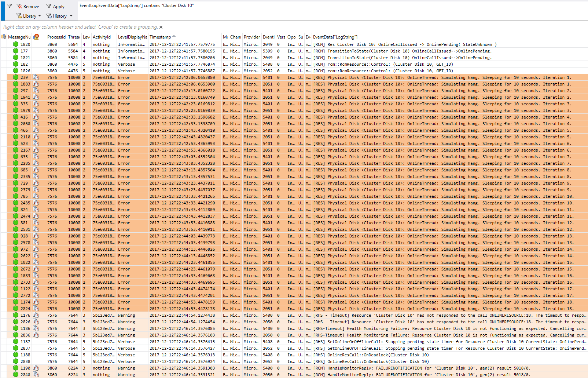Select the warning row for message 1176
588x378 pixels.
[x=147, y=315]
